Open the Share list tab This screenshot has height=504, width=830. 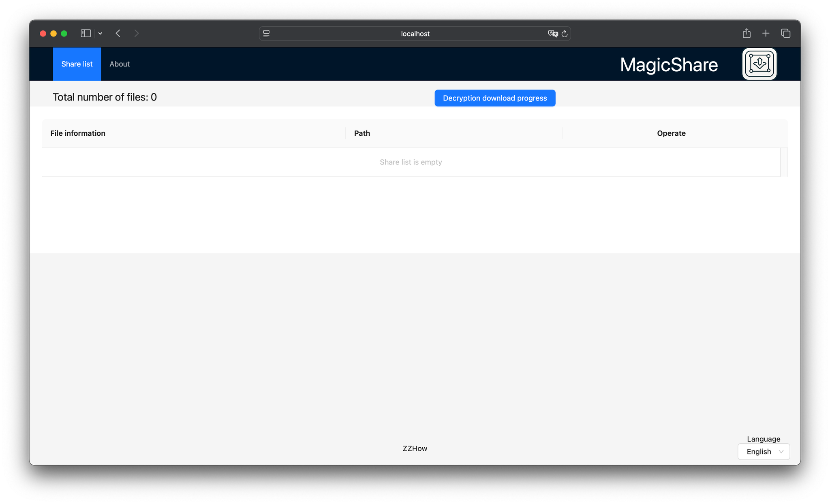point(77,64)
